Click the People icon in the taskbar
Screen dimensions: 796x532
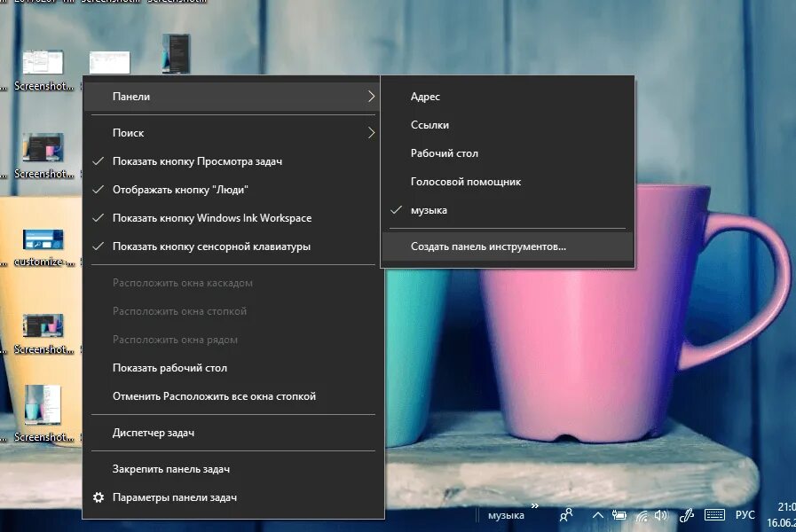click(566, 515)
